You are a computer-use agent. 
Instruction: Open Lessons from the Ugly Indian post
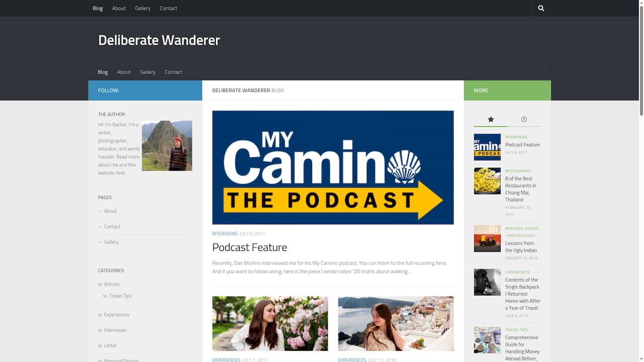click(x=521, y=247)
